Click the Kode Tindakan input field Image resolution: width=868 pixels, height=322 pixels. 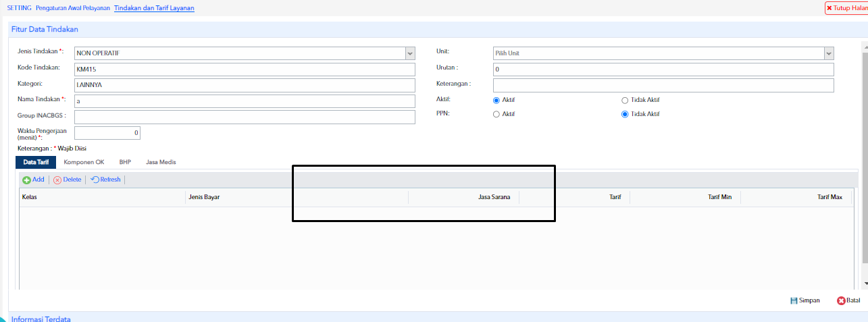[245, 69]
